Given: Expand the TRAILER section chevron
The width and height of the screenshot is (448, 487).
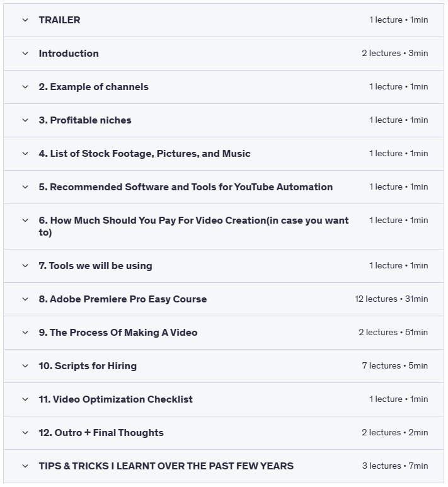Looking at the screenshot, I should coord(25,20).
